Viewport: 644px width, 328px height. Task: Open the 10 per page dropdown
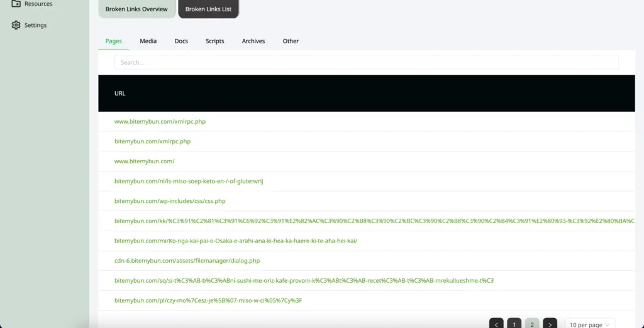[590, 324]
